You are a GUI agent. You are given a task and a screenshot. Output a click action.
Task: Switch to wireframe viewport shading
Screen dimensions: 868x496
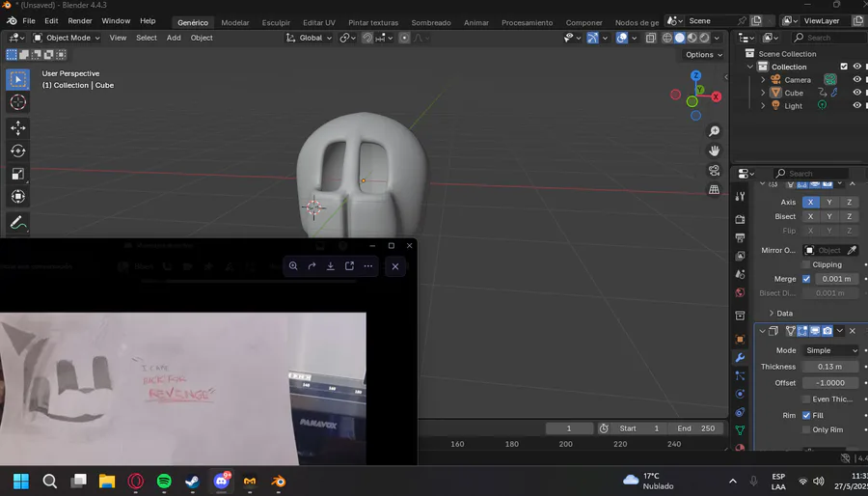667,38
